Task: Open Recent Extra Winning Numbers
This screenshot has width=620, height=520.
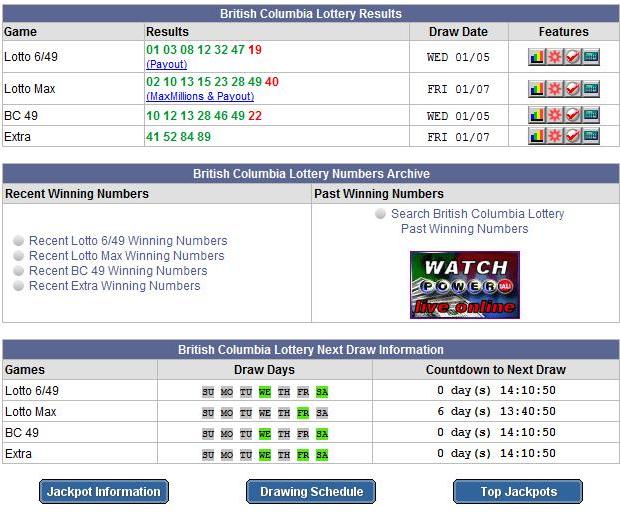Action: (x=115, y=286)
